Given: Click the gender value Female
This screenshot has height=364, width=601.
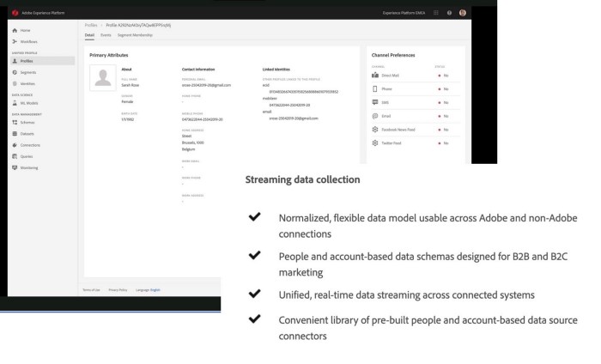Looking at the screenshot, I should click(127, 102).
